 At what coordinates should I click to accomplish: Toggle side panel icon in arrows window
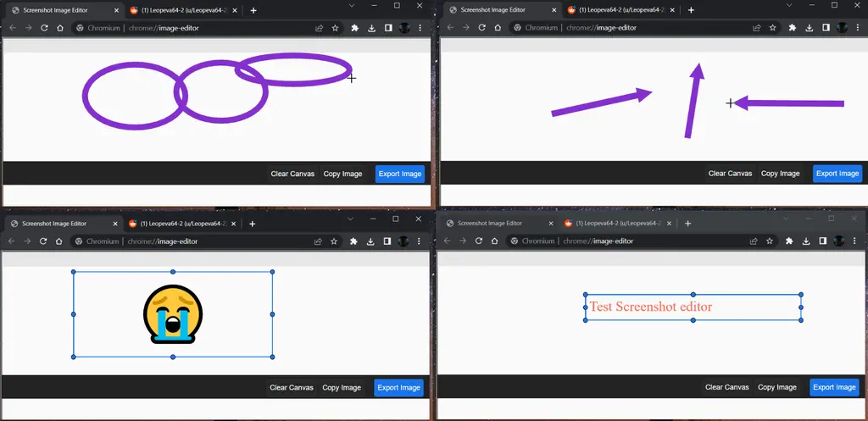(826, 28)
